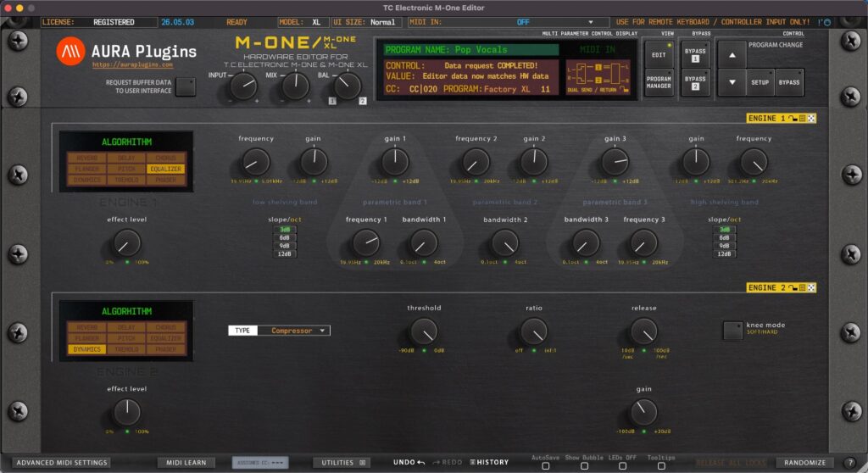This screenshot has width=868, height=473.
Task: Toggle the AutoSave checkbox
Action: click(545, 466)
